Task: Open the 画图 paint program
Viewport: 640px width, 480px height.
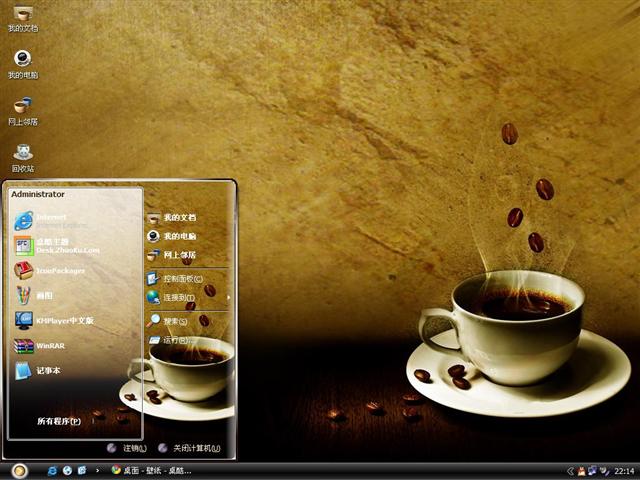Action: [76, 296]
